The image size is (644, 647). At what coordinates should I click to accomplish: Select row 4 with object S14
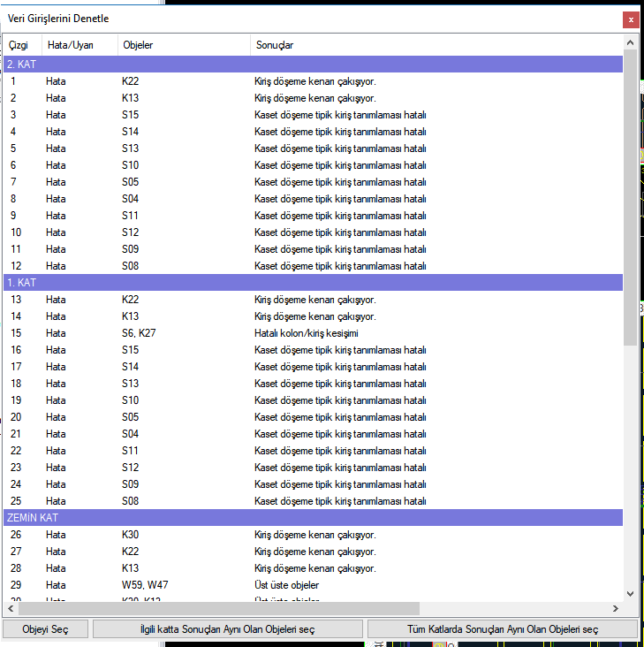[x=313, y=132]
